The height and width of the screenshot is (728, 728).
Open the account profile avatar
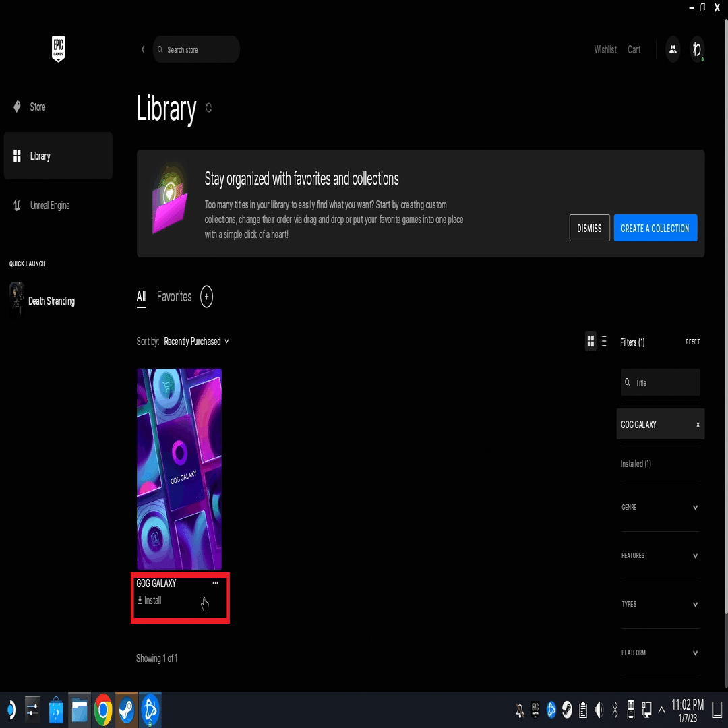coord(696,49)
